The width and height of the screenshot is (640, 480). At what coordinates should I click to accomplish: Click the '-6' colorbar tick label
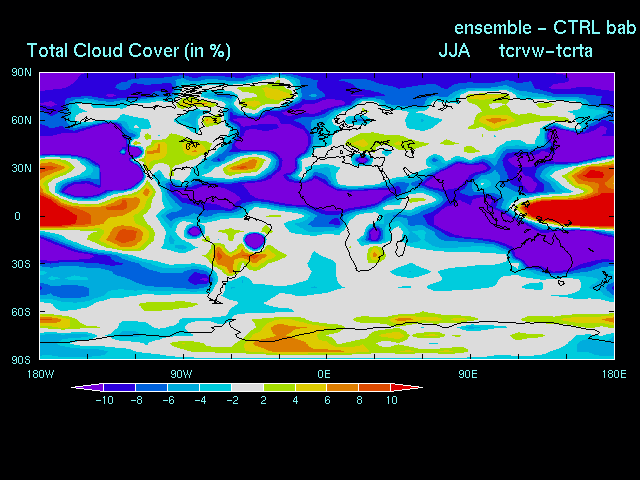point(169,400)
